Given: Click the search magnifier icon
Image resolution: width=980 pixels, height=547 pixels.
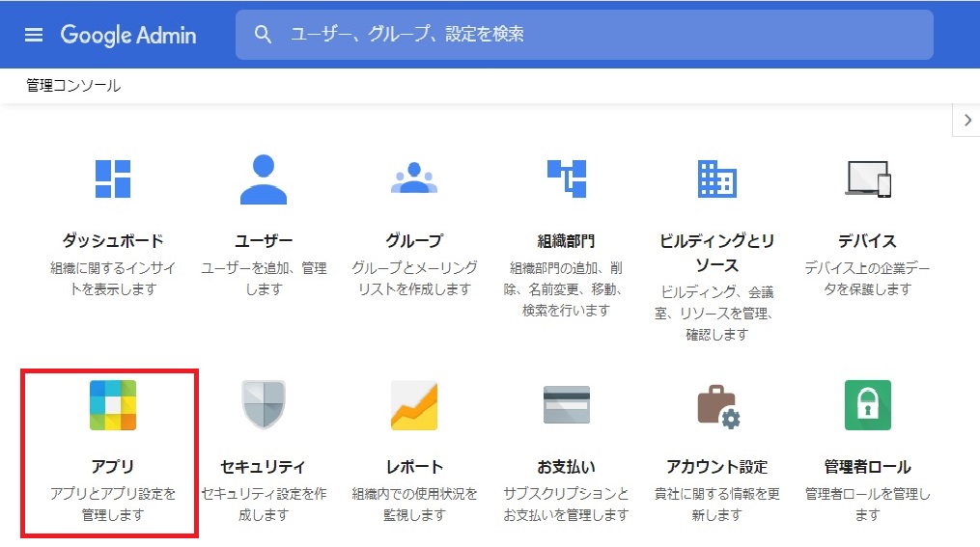Looking at the screenshot, I should [263, 35].
